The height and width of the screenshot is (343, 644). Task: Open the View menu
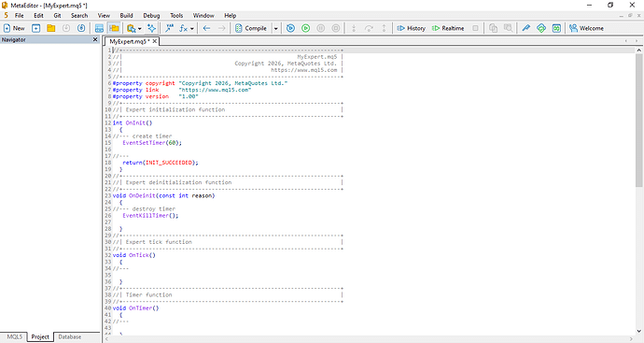tap(104, 15)
